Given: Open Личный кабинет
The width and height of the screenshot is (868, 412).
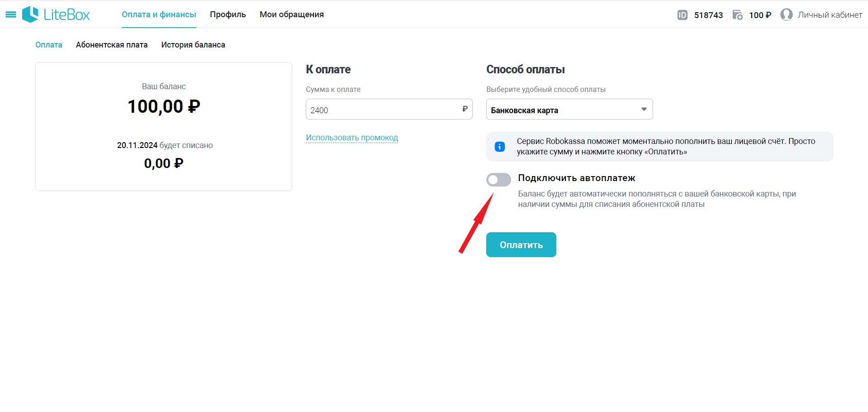Looking at the screenshot, I should [830, 14].
